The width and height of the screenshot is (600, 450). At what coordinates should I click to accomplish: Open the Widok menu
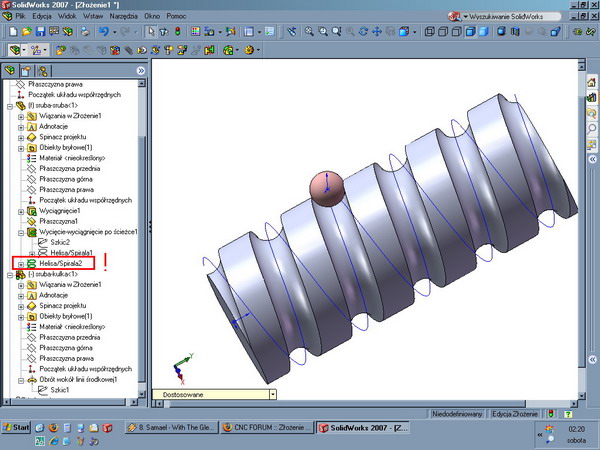pyautogui.click(x=67, y=16)
